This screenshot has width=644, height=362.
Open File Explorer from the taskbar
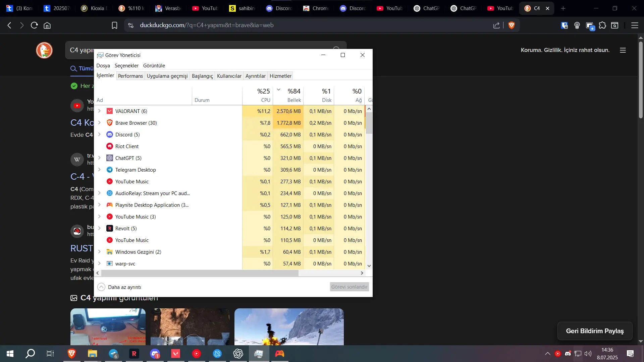click(x=93, y=354)
